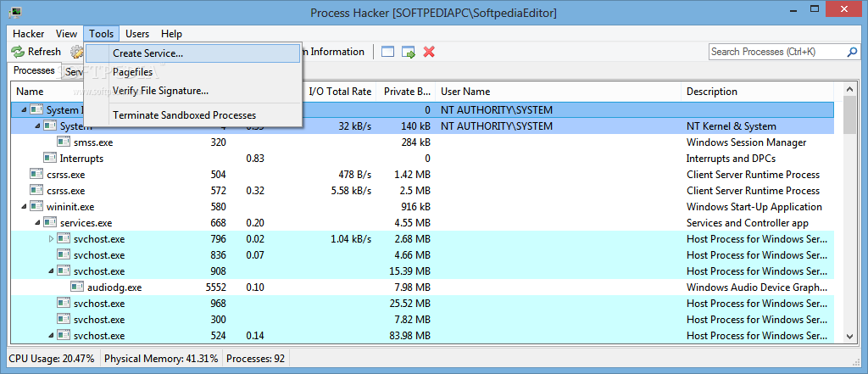
Task: Click Find Window and Thread icon with green arrow
Action: (x=409, y=52)
